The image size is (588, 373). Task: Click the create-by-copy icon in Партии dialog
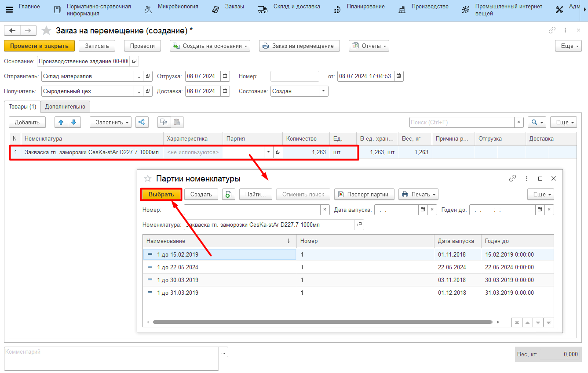(x=229, y=194)
